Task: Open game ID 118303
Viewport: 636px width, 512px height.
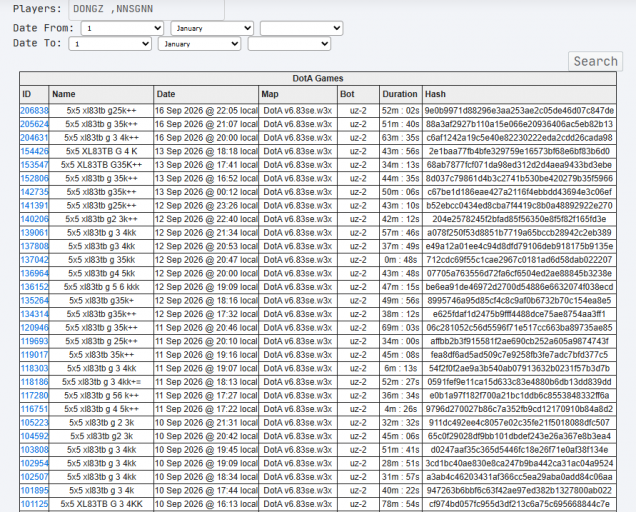Action: (34, 368)
